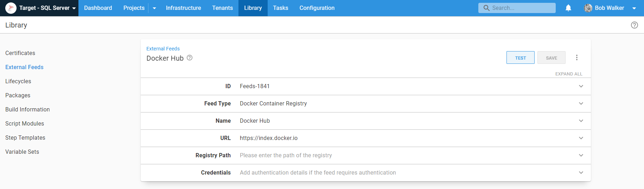Click the search magnifier icon
Image resolution: width=644 pixels, height=189 pixels.
(x=486, y=8)
